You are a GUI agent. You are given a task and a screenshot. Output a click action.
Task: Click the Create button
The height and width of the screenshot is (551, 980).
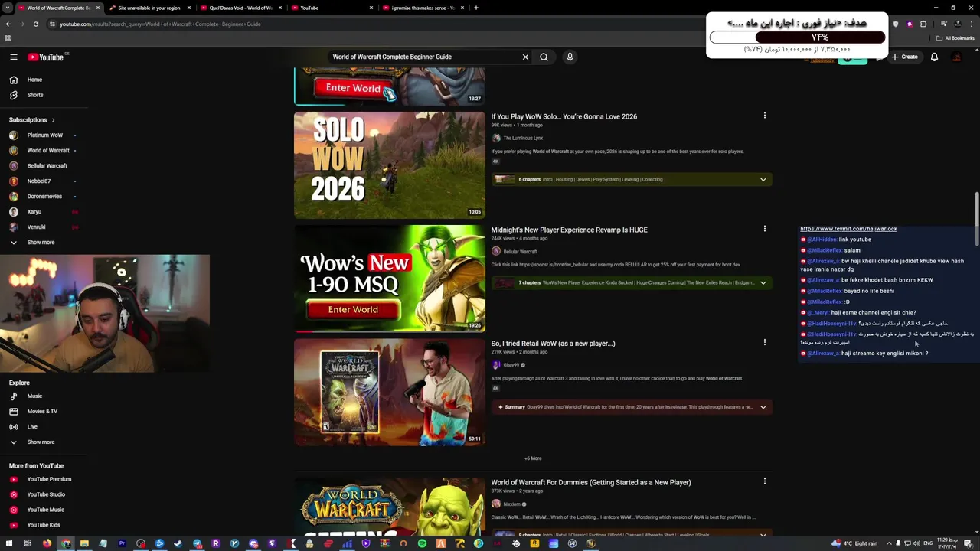click(904, 57)
